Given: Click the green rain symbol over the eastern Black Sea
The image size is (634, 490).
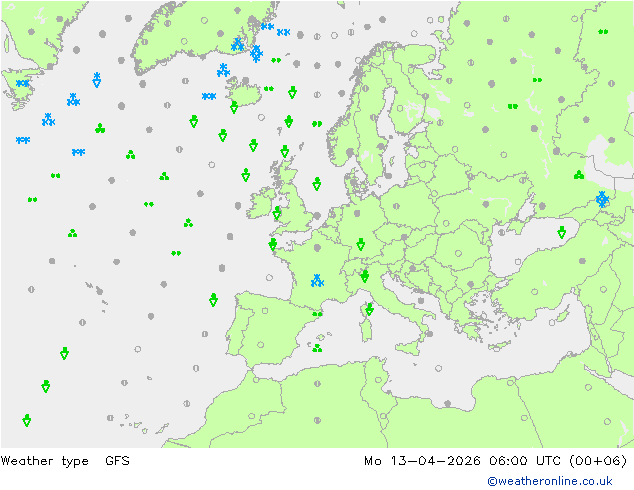Looking at the screenshot, I should pos(562,232).
